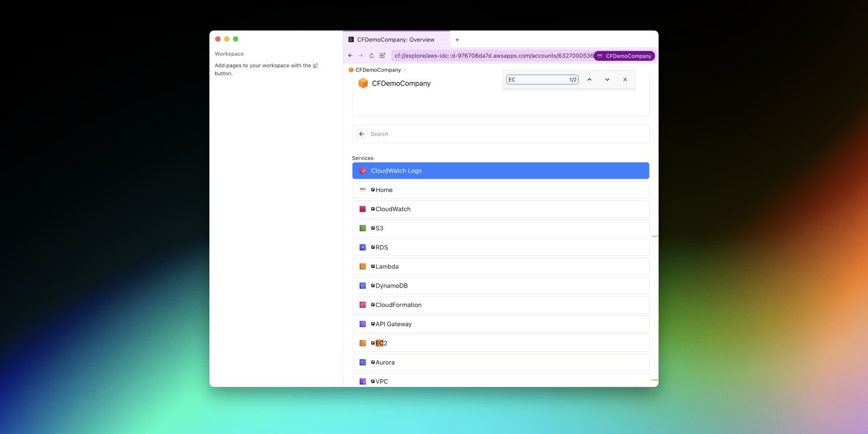Click the back arrow inside the Search box

[x=362, y=134]
